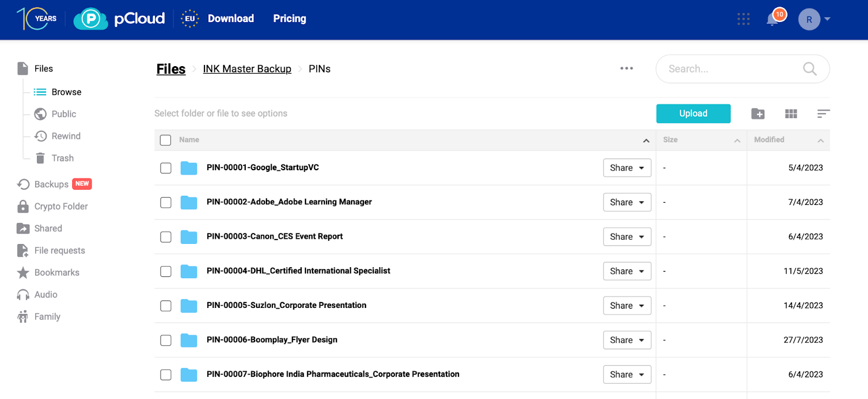868x399 pixels.
Task: Click the folder icon of PIN-00003-Canon row
Action: (189, 237)
